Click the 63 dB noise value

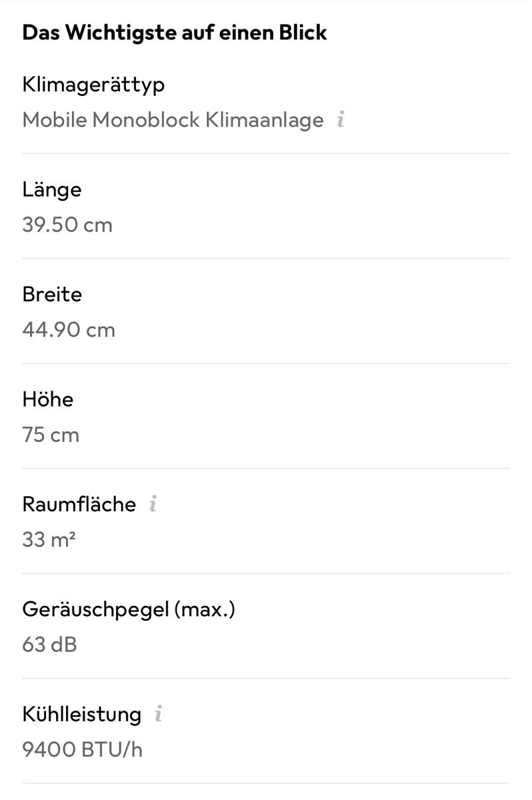49,645
